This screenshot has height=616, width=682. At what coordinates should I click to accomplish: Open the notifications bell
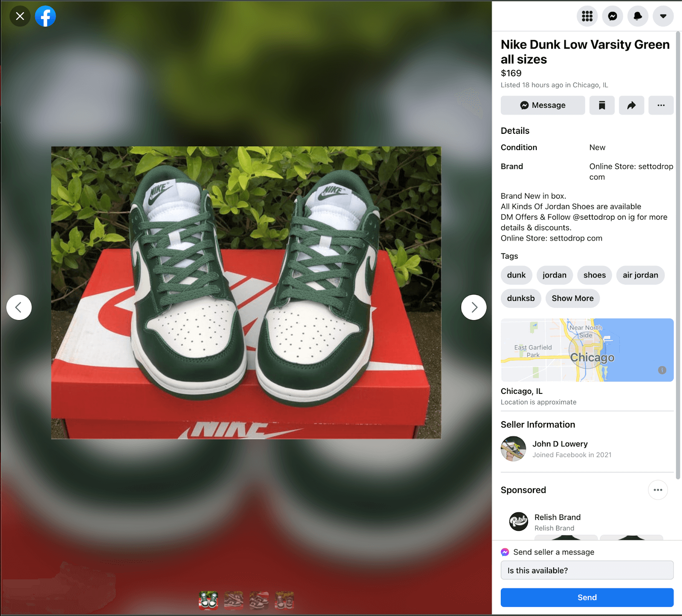coord(638,16)
